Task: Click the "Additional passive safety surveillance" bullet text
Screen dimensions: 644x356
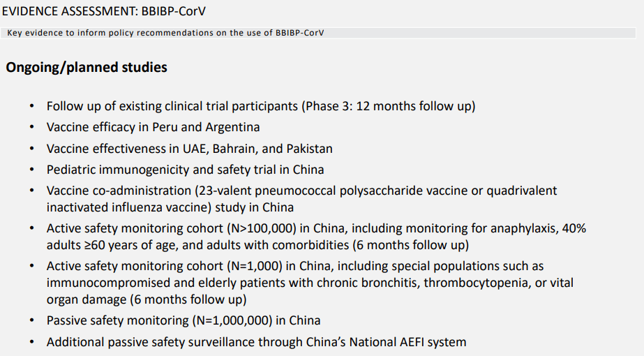Action: pyautogui.click(x=256, y=342)
